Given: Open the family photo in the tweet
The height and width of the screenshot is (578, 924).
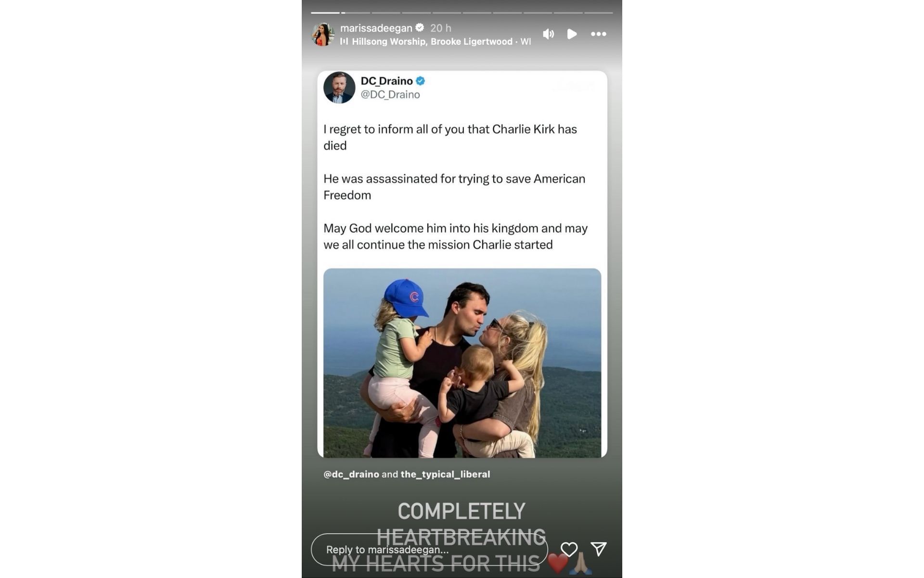Looking at the screenshot, I should (x=462, y=363).
